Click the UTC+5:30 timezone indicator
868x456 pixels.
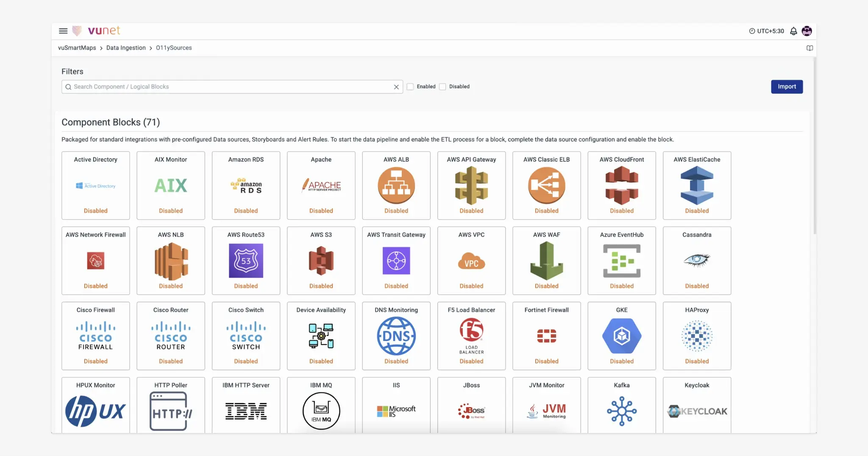(x=766, y=31)
